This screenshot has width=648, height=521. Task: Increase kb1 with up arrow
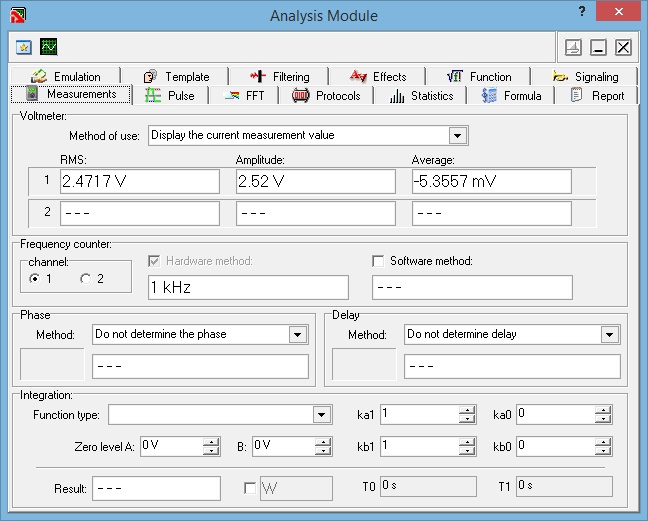point(467,442)
